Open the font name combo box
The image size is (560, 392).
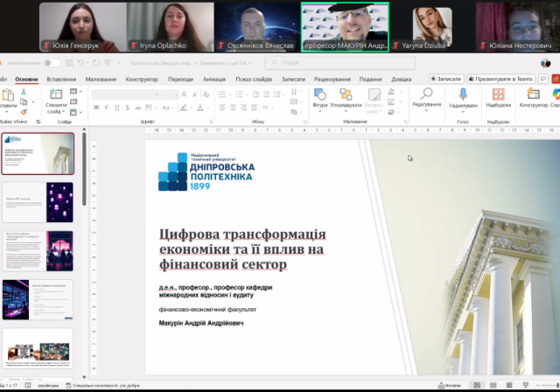pyautogui.click(x=125, y=94)
